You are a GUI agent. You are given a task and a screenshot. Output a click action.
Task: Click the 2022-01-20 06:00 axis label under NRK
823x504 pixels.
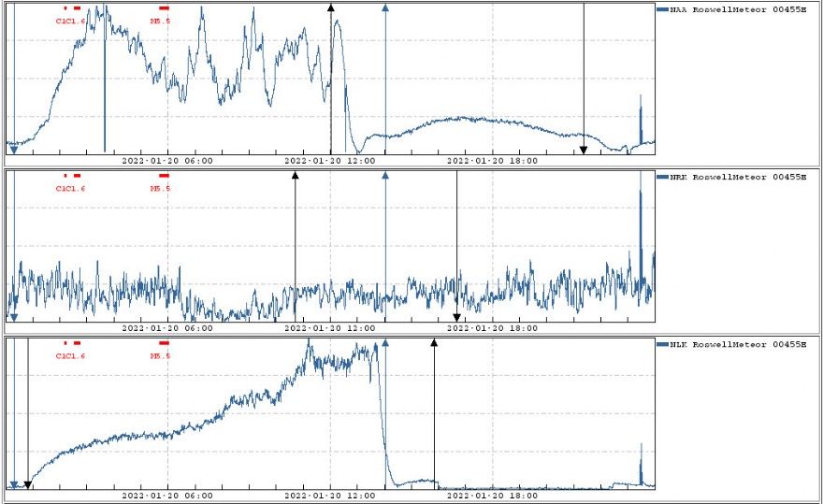(167, 328)
